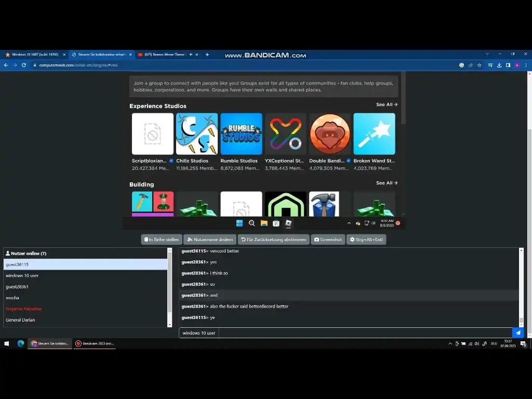Launch Microsoft Edge from host taskbar
This screenshot has width=532, height=399.
[21, 344]
